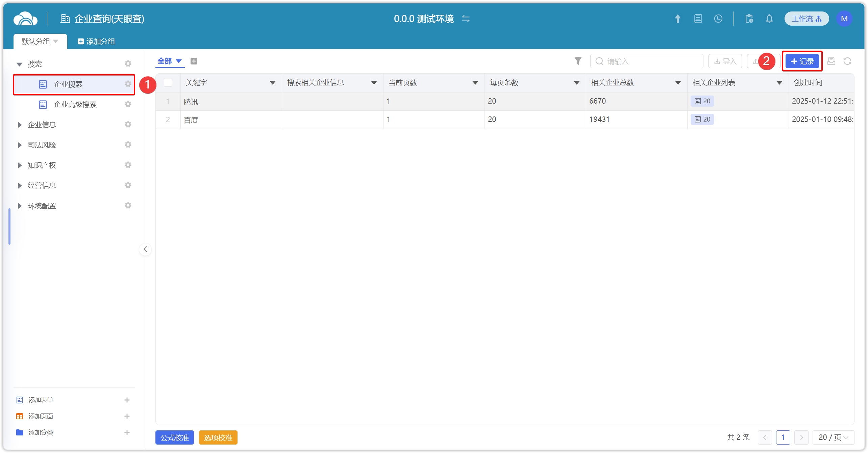Open the notifications bell
Viewport: 868px width, 453px height.
pos(769,19)
